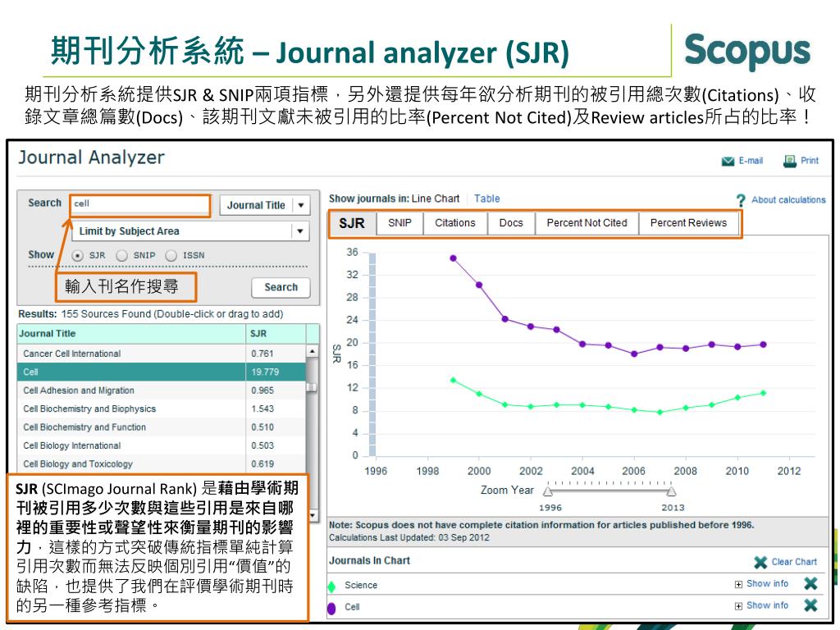Click the Cell journal name in chart list

coord(352,607)
